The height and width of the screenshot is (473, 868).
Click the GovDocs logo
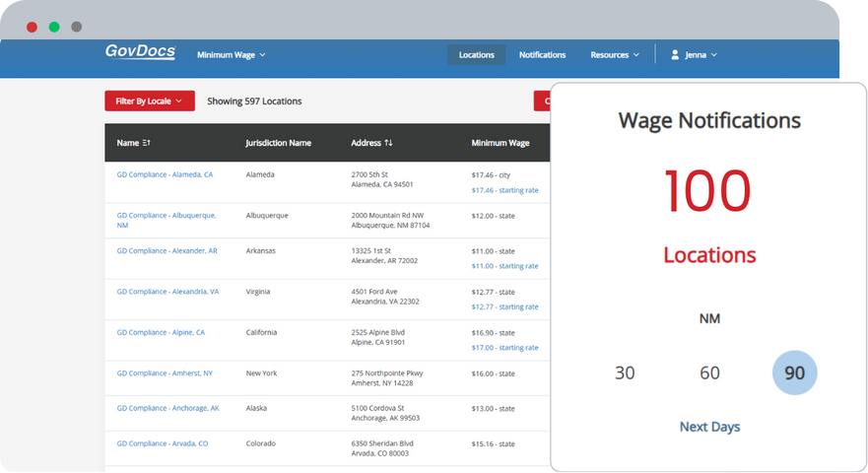[x=140, y=52]
